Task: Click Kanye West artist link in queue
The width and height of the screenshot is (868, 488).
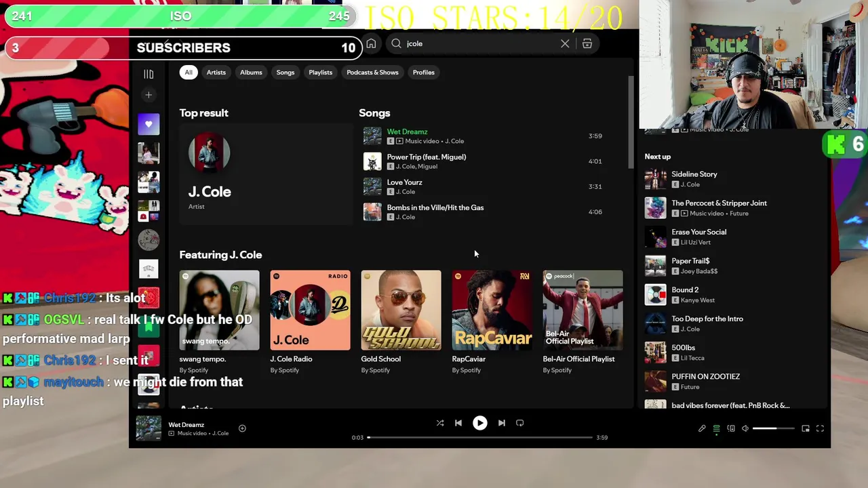Action: [x=698, y=300]
